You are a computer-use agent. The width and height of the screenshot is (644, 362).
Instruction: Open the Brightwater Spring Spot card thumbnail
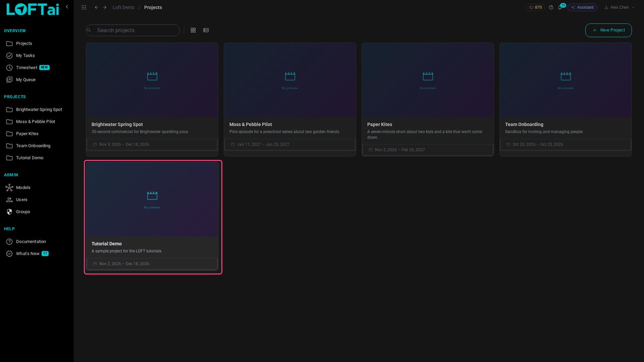(x=152, y=80)
